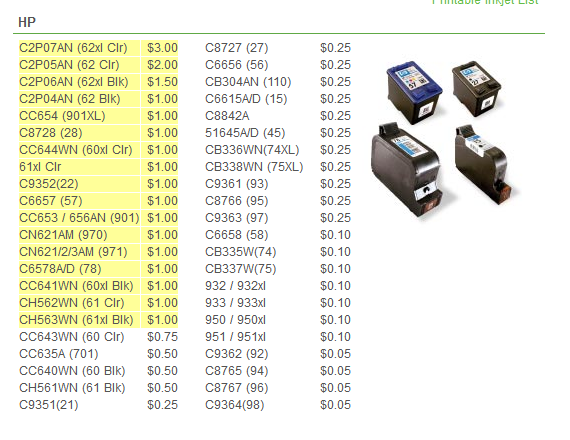Select the C9351(21) entry
Image resolution: width=570 pixels, height=440 pixels.
coord(49,405)
